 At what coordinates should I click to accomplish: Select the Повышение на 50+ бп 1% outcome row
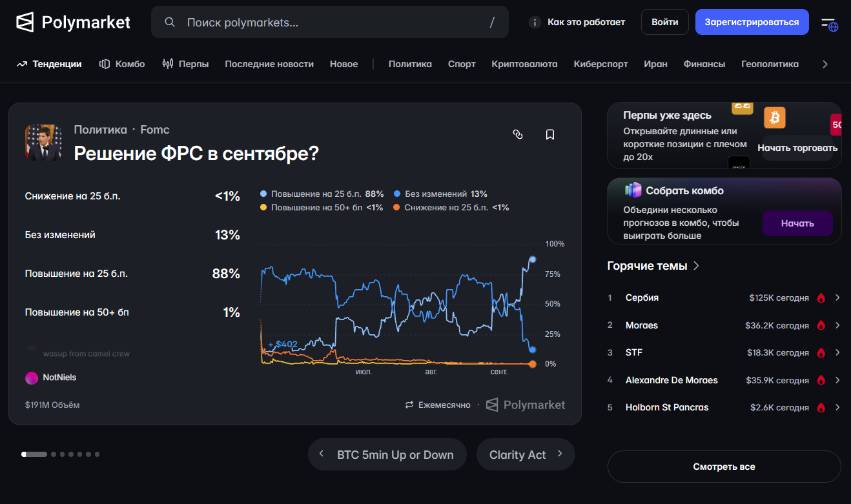point(132,312)
